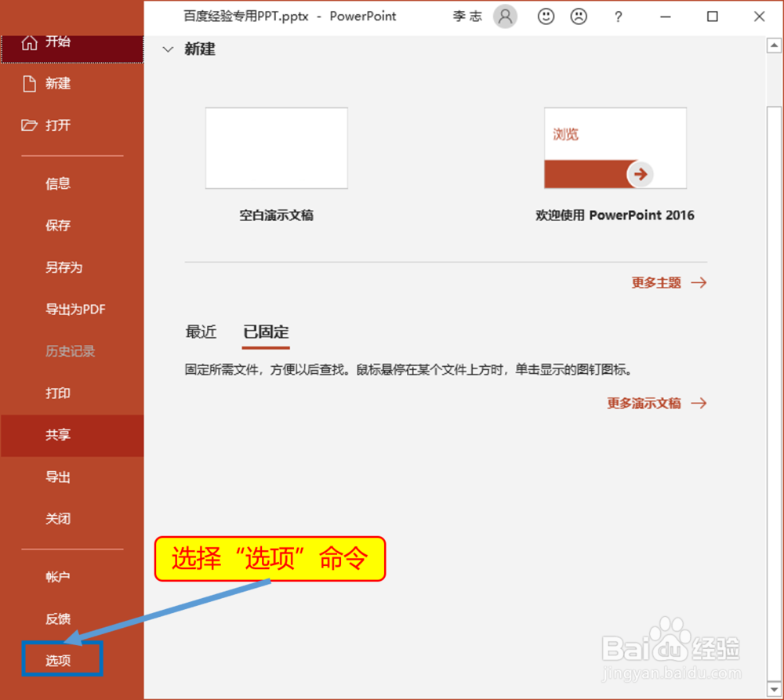Close the PowerPoint window
Image resolution: width=784 pixels, height=700 pixels.
[x=759, y=16]
